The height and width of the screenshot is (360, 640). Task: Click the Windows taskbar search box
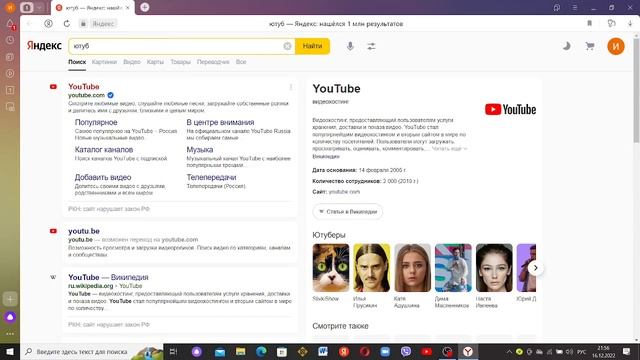[92, 351]
